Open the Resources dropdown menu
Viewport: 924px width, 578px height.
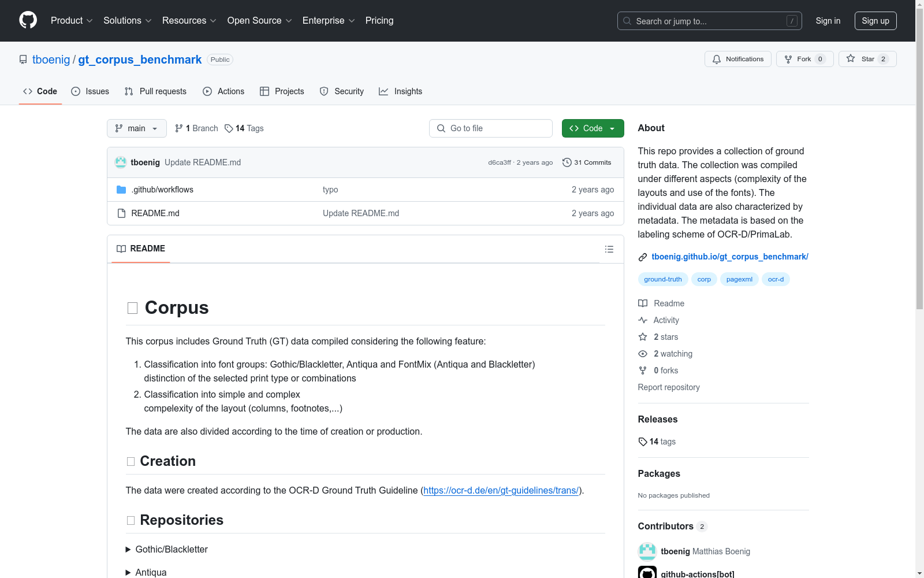point(189,20)
